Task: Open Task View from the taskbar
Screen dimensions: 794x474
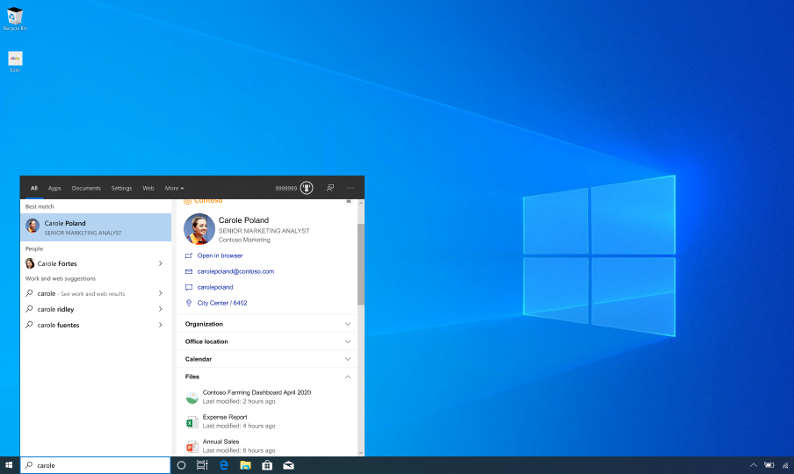Action: [x=202, y=465]
